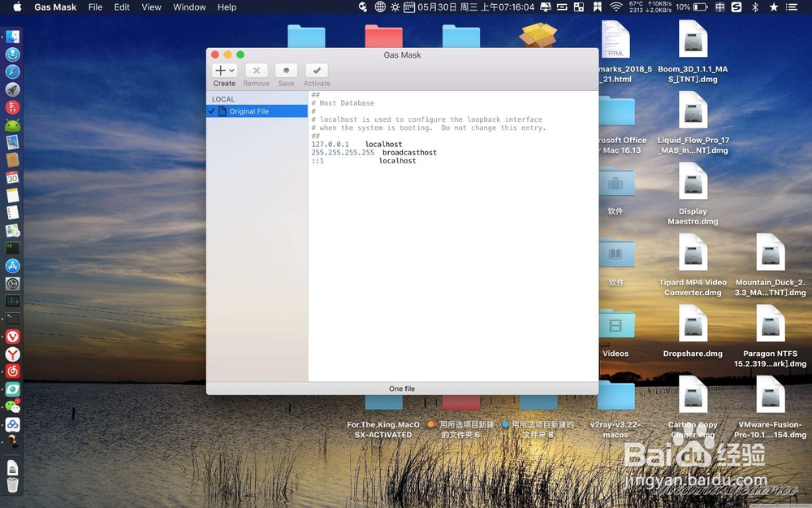Open Finder from the Dock
This screenshot has height=508, width=812.
coord(12,37)
